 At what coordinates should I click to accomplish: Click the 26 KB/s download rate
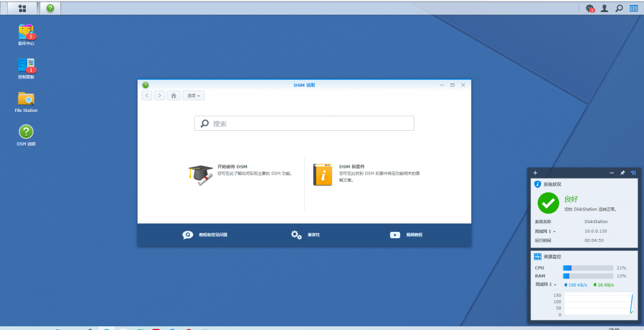pos(603,285)
